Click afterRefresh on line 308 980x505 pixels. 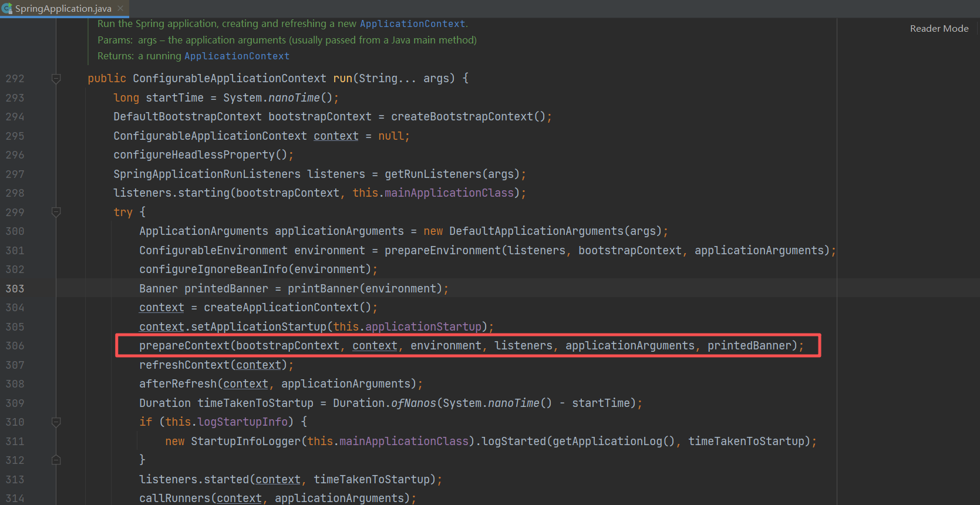click(x=178, y=383)
